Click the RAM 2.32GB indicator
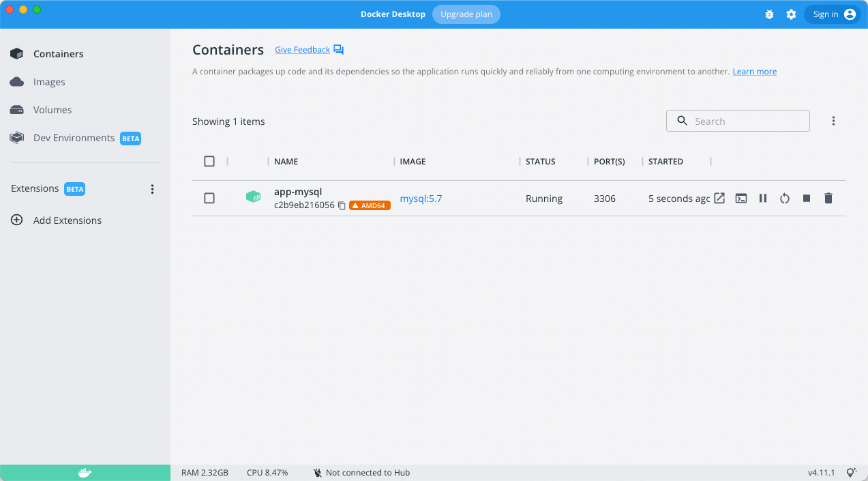This screenshot has width=868, height=481. click(205, 473)
